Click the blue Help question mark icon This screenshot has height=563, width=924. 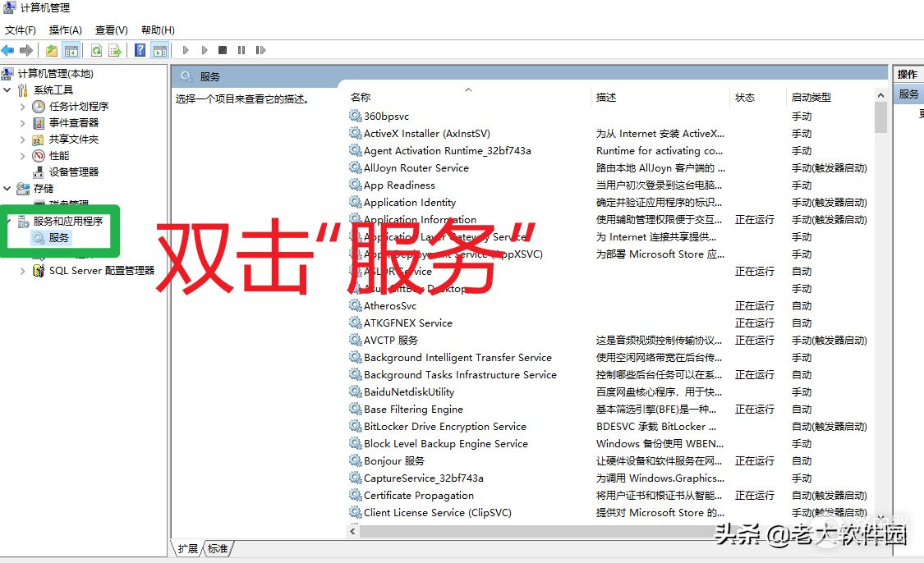pyautogui.click(x=140, y=51)
